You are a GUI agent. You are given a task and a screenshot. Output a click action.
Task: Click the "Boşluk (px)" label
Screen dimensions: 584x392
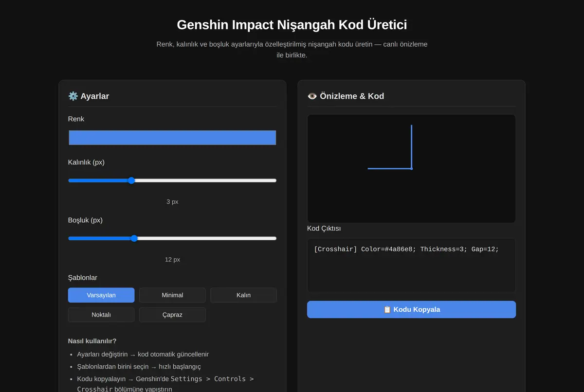coord(85,220)
